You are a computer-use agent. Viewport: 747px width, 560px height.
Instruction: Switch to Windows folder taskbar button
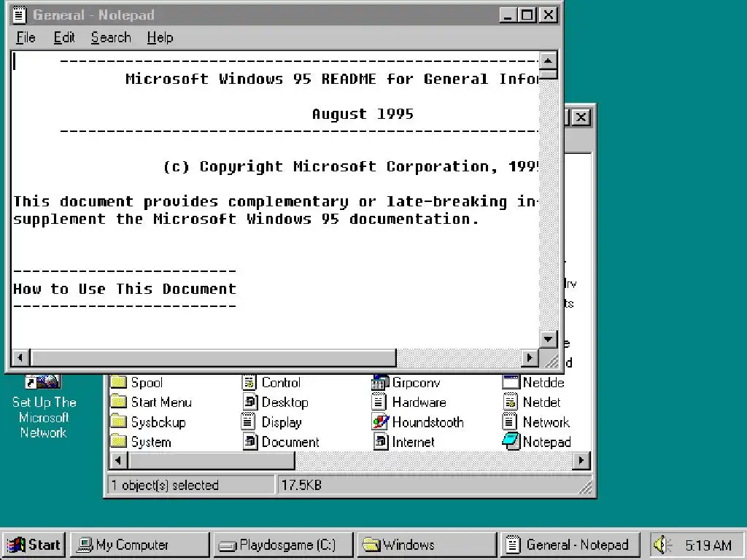(x=427, y=545)
